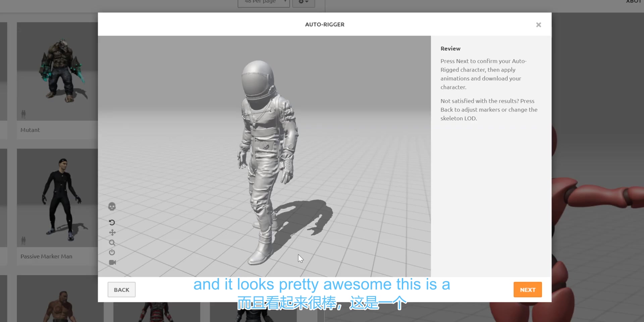Click the Passive Marker Man label
The width and height of the screenshot is (644, 322).
coord(46,257)
